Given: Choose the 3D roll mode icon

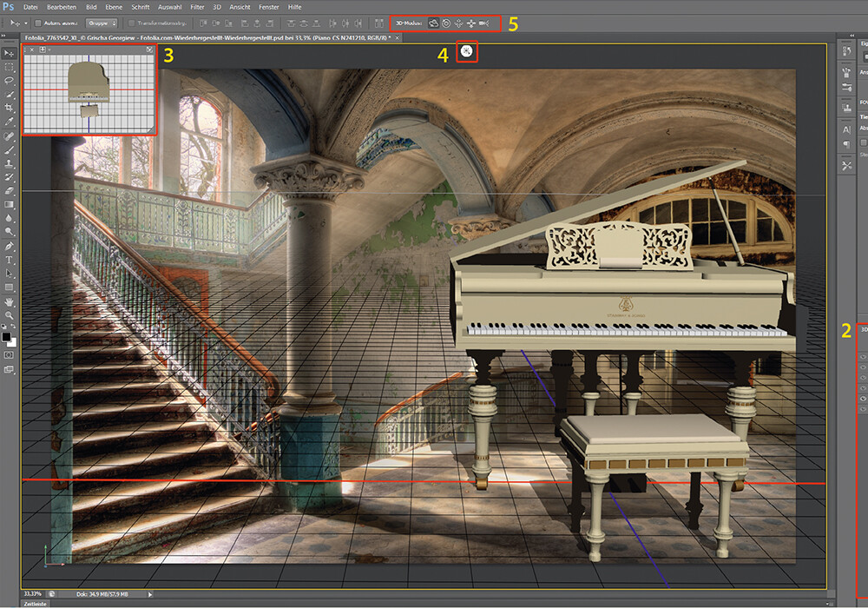Looking at the screenshot, I should (x=446, y=23).
